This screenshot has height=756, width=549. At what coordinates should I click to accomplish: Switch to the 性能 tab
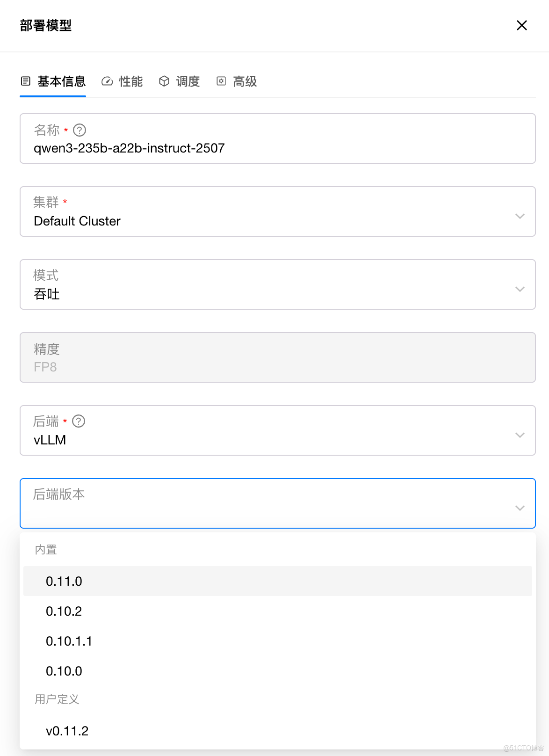click(130, 81)
